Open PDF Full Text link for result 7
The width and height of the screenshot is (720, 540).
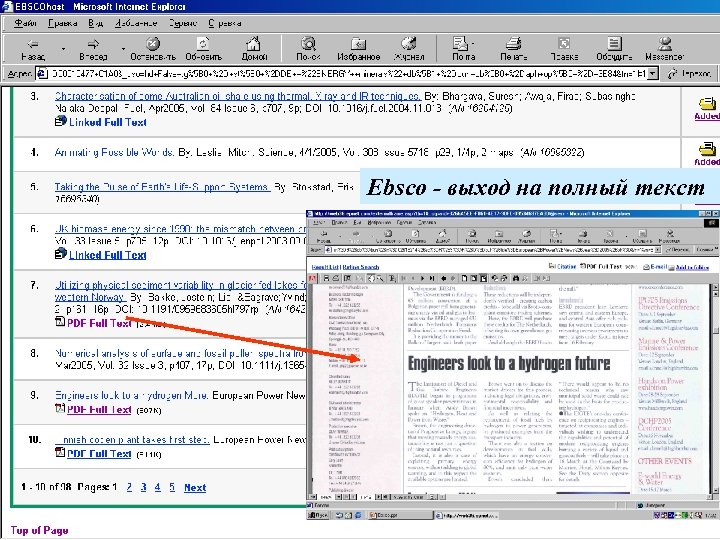[x=99, y=323]
